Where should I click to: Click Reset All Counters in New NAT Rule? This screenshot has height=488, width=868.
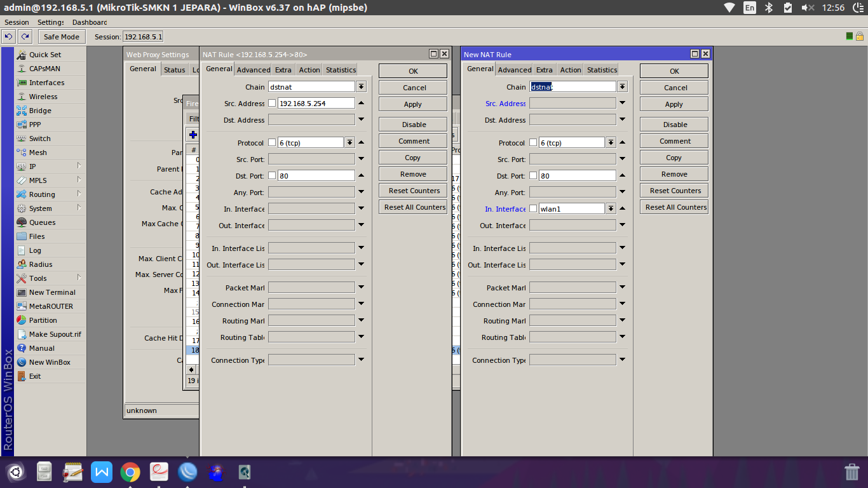[674, 207]
